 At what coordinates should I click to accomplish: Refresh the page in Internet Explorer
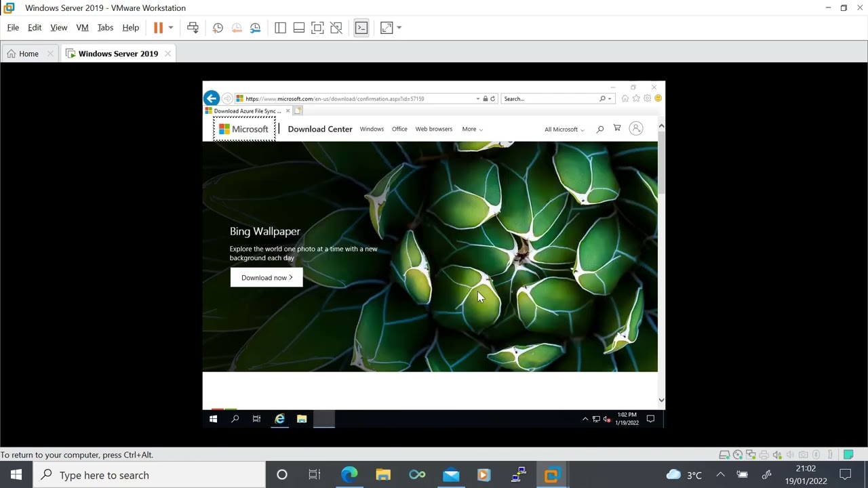click(493, 99)
